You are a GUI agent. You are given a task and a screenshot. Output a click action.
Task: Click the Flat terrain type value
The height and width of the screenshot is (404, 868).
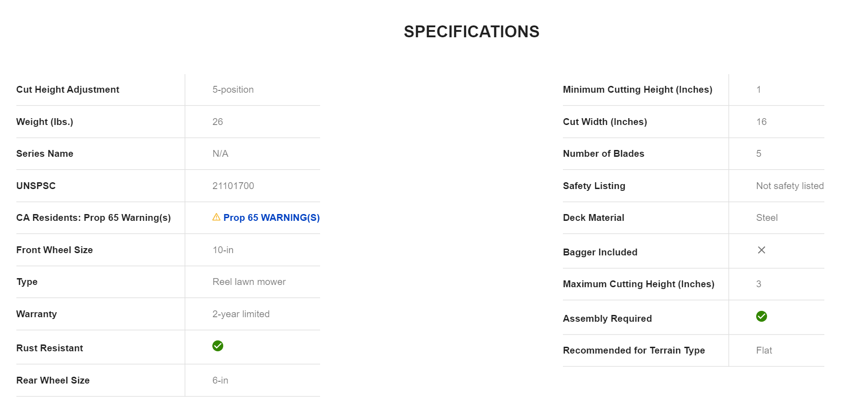coord(764,350)
